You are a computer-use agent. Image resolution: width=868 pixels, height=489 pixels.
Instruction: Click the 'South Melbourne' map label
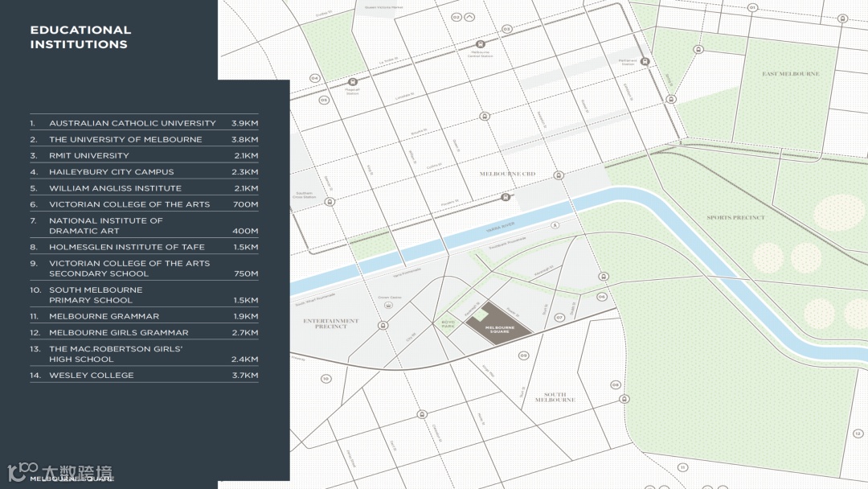(x=555, y=397)
